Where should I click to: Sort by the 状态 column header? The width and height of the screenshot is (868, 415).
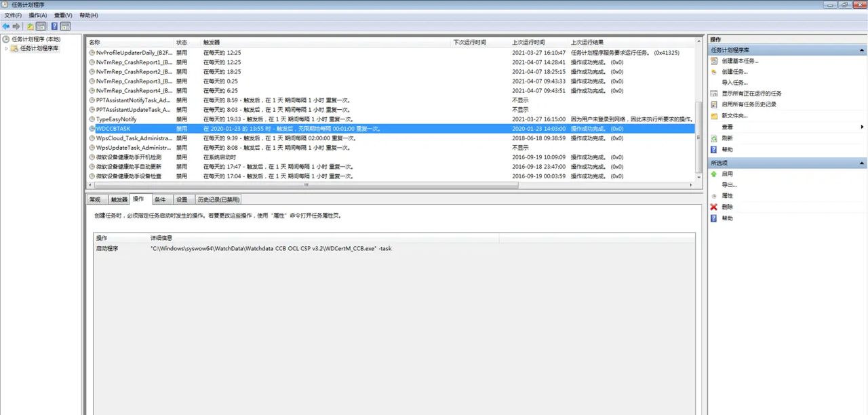pyautogui.click(x=187, y=42)
